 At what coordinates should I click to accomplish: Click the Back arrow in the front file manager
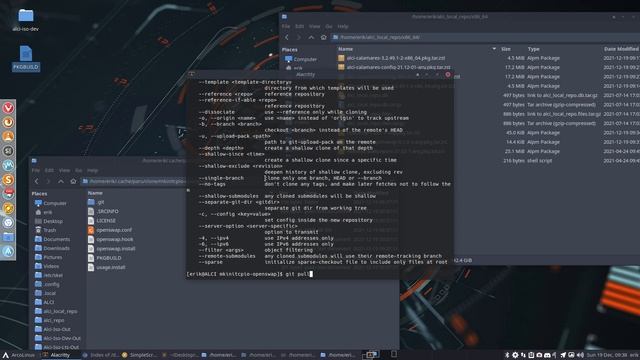pyautogui.click(x=36, y=181)
